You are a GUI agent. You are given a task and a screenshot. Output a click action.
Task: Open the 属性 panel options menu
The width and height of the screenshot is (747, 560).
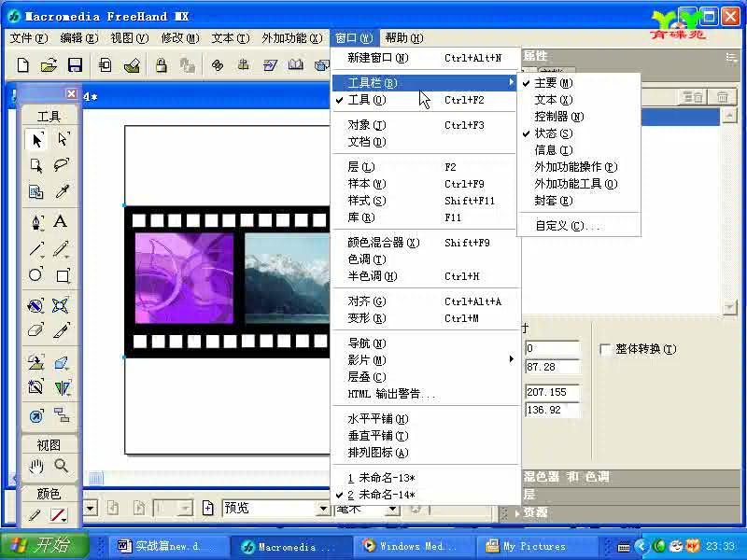(731, 58)
